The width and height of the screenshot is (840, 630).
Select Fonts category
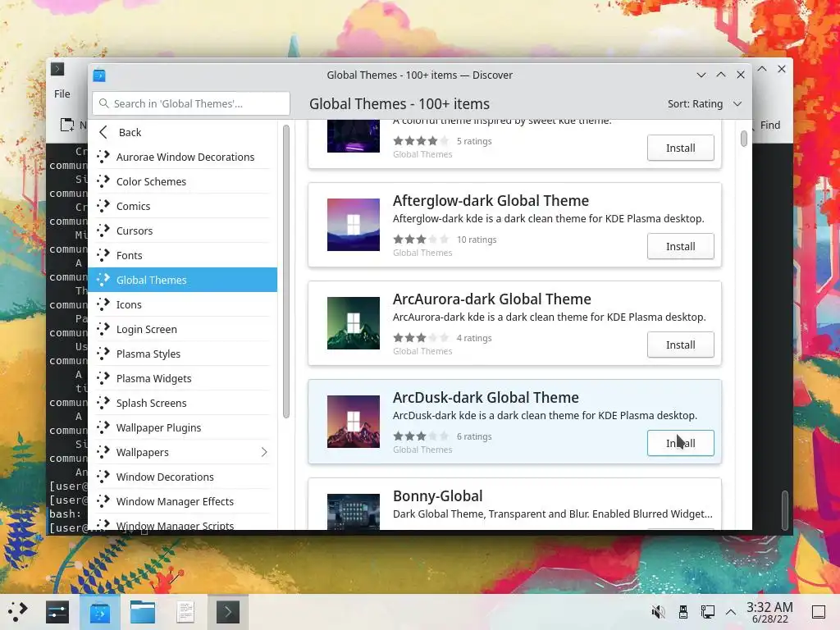[182, 256]
